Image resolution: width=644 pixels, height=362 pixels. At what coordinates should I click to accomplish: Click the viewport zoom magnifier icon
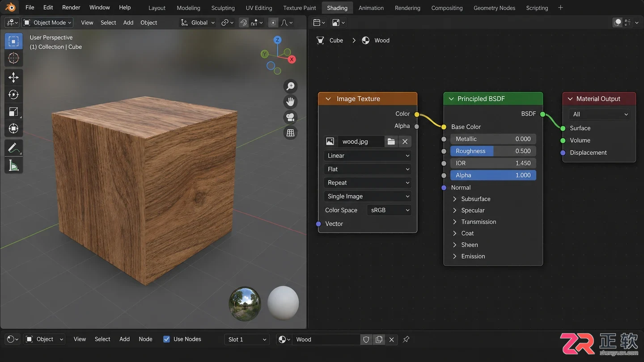click(x=291, y=86)
